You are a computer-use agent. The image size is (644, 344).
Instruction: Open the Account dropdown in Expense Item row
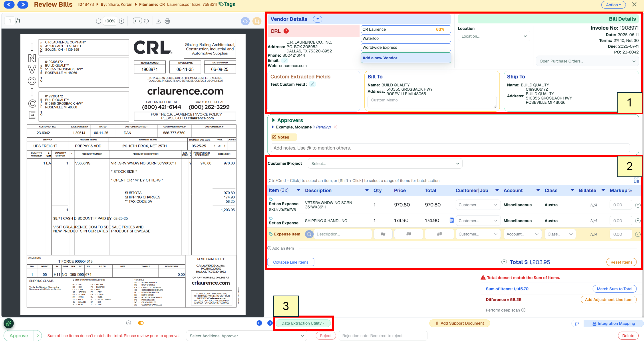[522, 234]
